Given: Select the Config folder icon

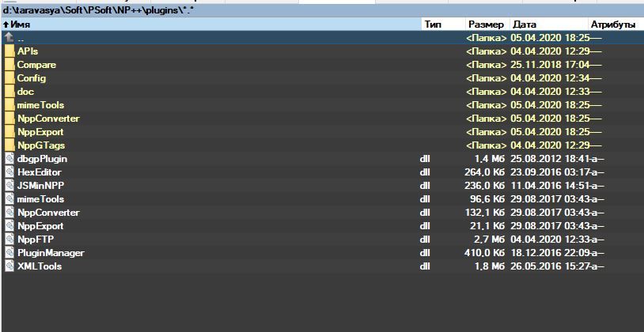Looking at the screenshot, I should (x=9, y=78).
